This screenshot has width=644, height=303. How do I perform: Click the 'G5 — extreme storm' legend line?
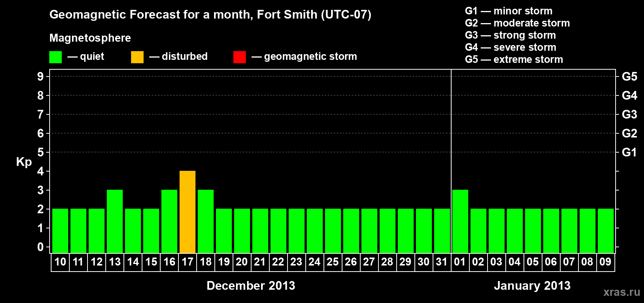click(x=514, y=59)
